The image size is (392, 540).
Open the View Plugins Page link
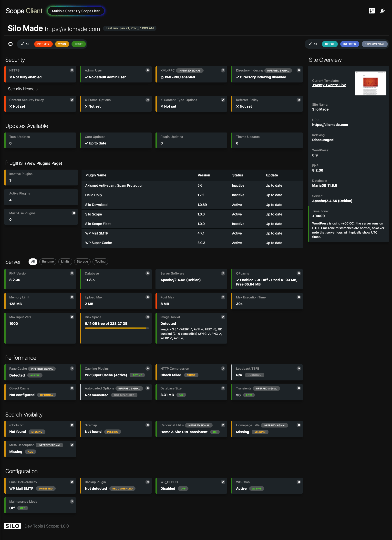[x=44, y=163]
